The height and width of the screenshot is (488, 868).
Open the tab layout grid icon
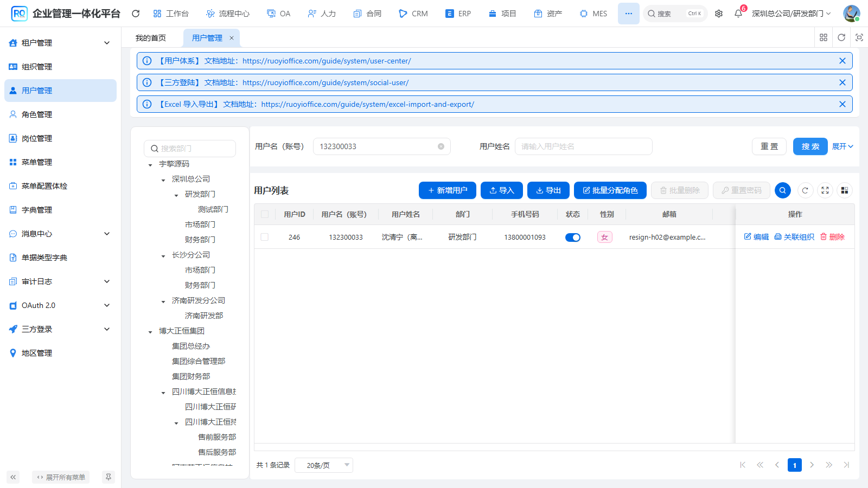pyautogui.click(x=824, y=37)
